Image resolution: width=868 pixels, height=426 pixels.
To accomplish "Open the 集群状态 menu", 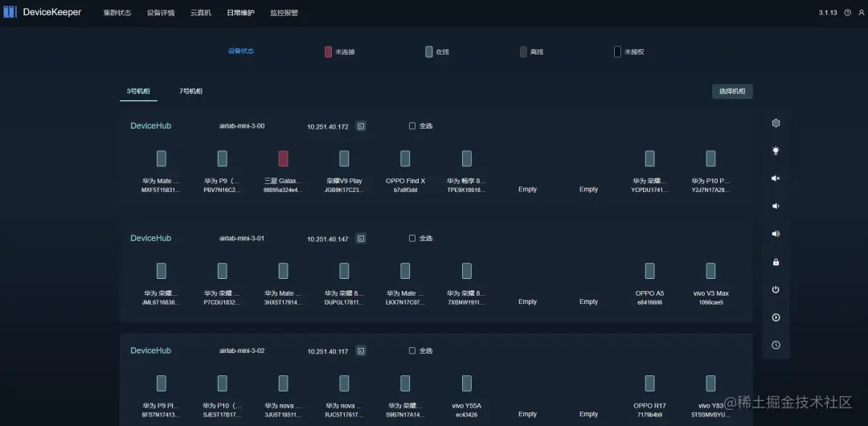I will coord(117,13).
